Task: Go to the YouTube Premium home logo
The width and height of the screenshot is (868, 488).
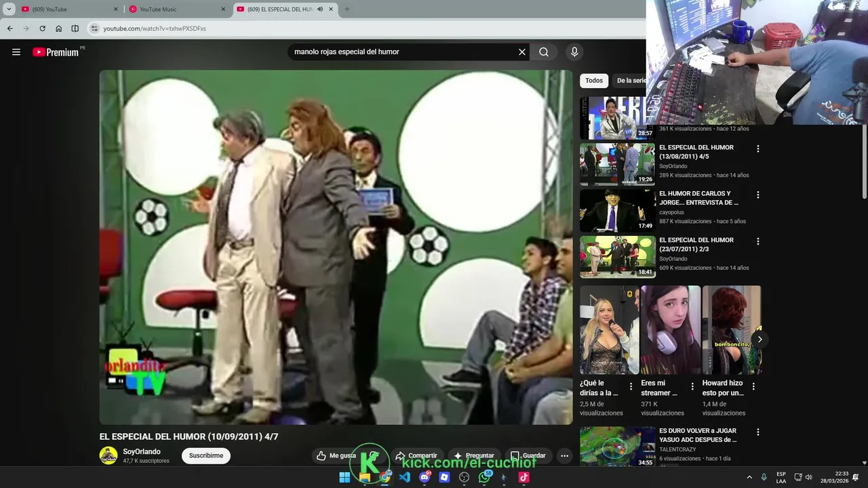Action: point(56,52)
